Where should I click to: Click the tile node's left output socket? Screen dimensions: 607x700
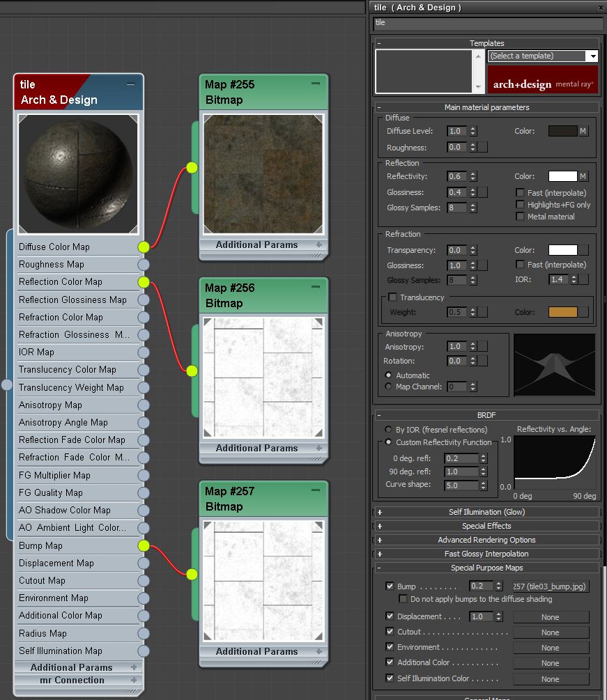pos(7,384)
